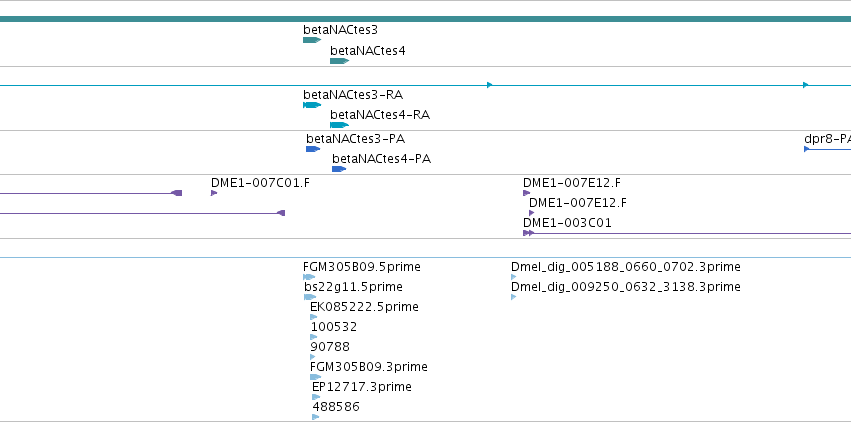This screenshot has width=851, height=422.
Task: Click the 90788 feature arrow marker
Action: pos(313,357)
